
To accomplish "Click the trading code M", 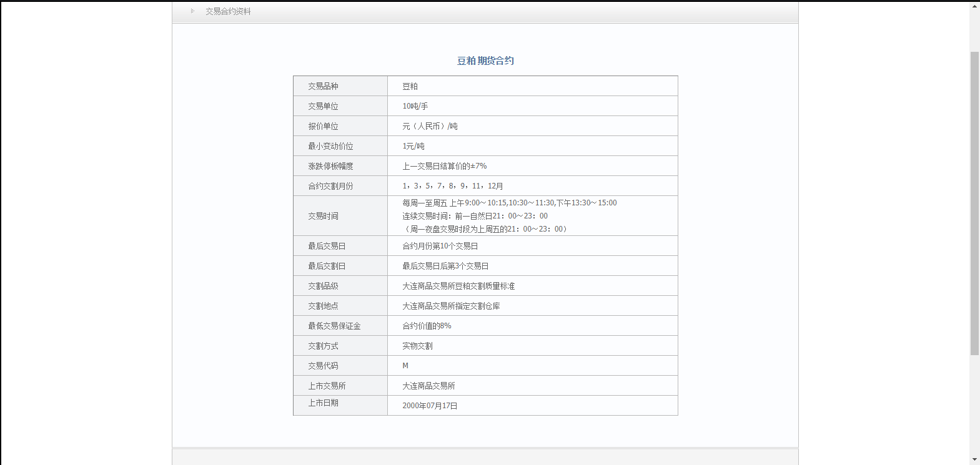I will point(405,366).
